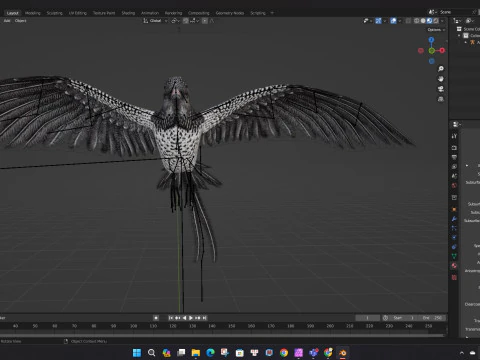Open the Options dropdown in viewport
Image resolution: width=480 pixels, height=360 pixels.
[x=436, y=30]
